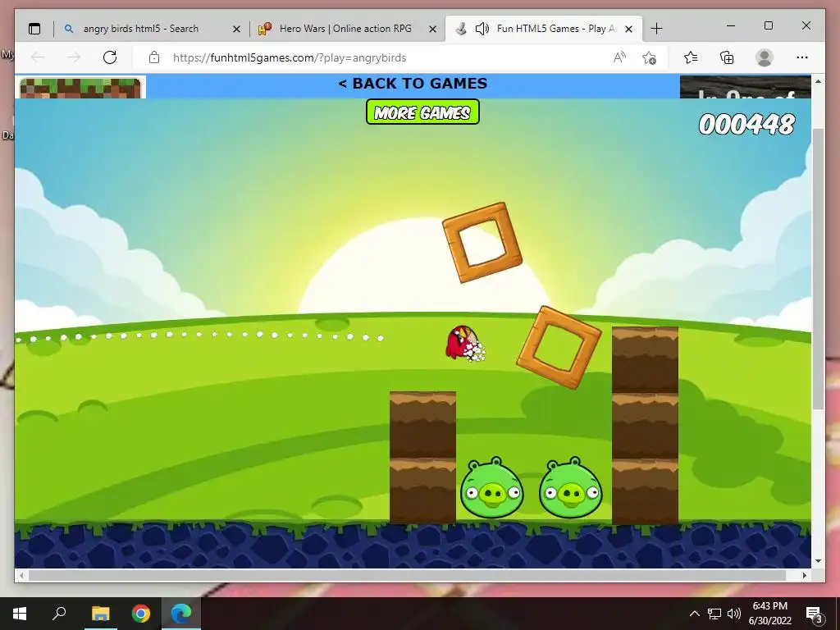Click the vertical page scrollbar thumb
The width and height of the screenshot is (840, 630).
coord(818,268)
